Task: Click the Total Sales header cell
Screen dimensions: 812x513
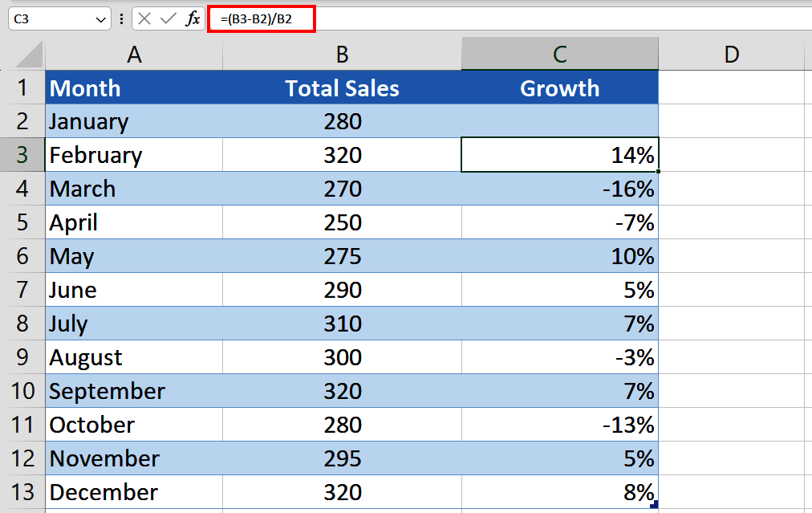Action: [342, 88]
